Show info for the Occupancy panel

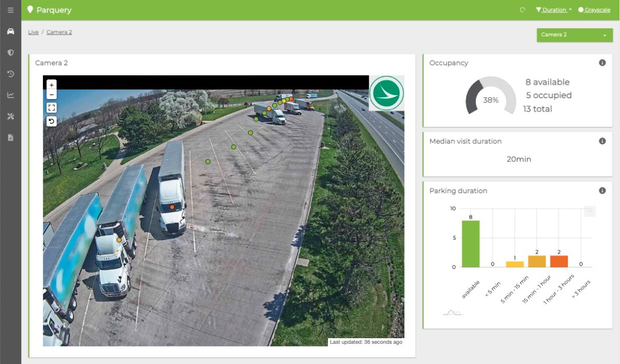click(602, 63)
